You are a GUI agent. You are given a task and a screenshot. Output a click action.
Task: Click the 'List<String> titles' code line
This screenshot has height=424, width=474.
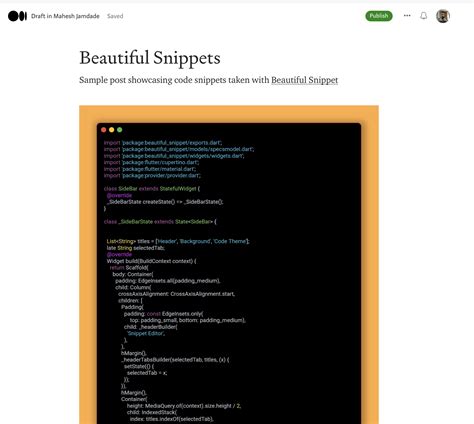(x=178, y=241)
